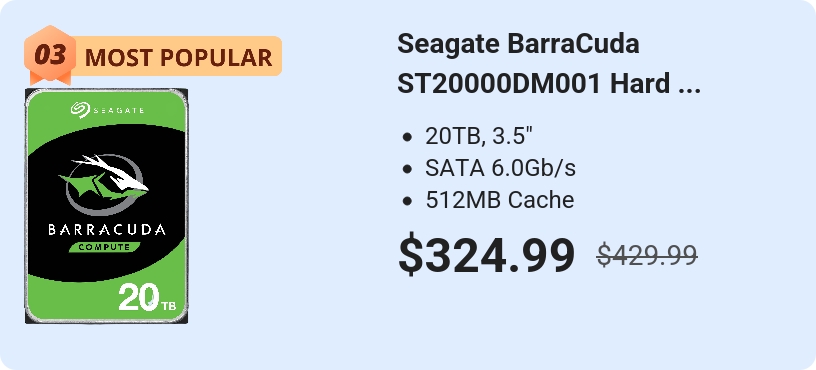
Task: Click the BARRACUDA wordmark on the drive
Action: 107,229
